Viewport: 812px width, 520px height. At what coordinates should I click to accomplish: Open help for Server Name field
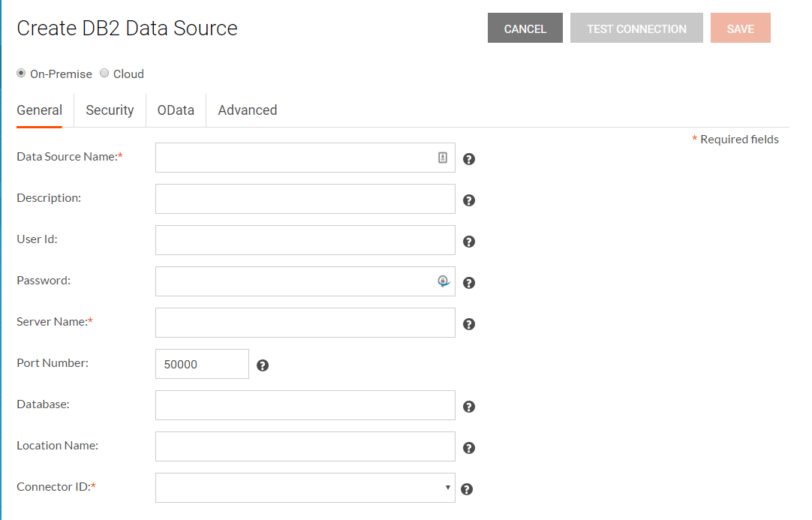click(x=468, y=324)
